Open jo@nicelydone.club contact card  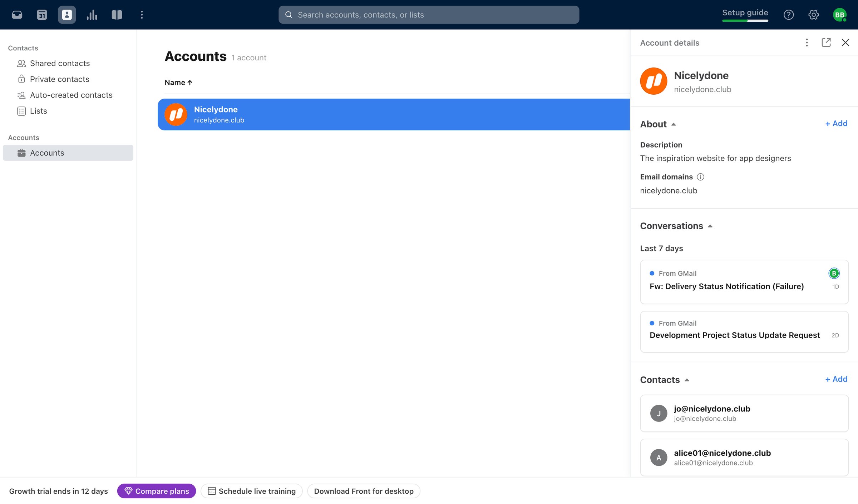point(744,413)
